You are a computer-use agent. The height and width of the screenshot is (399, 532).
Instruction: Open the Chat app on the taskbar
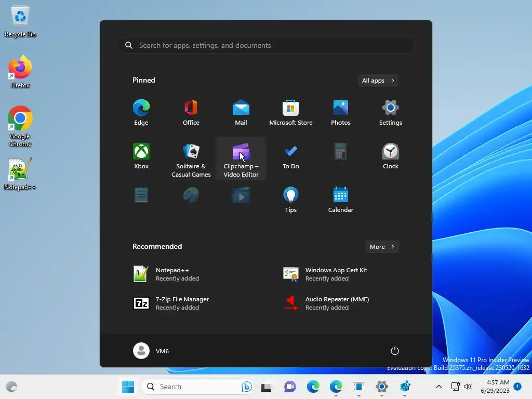(290, 387)
